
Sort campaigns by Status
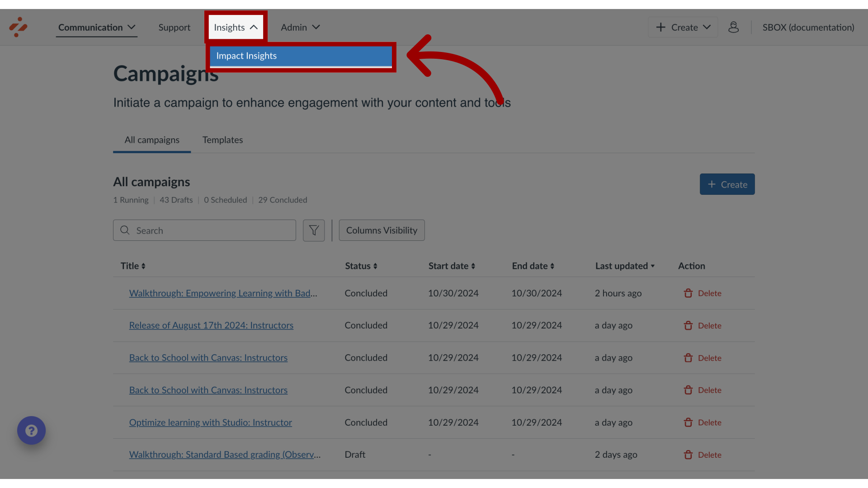coord(361,266)
